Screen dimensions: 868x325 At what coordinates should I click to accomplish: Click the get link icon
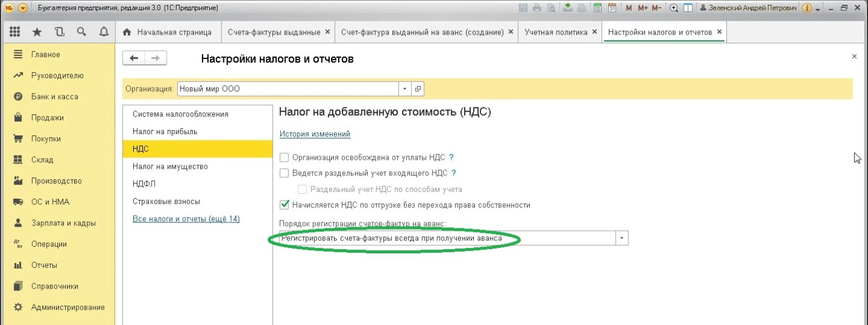567,9
